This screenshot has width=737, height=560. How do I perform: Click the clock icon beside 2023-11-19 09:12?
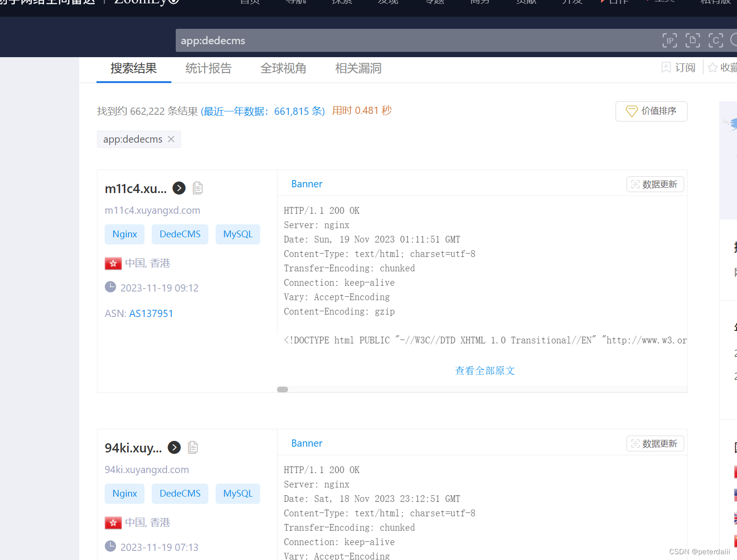click(x=110, y=287)
